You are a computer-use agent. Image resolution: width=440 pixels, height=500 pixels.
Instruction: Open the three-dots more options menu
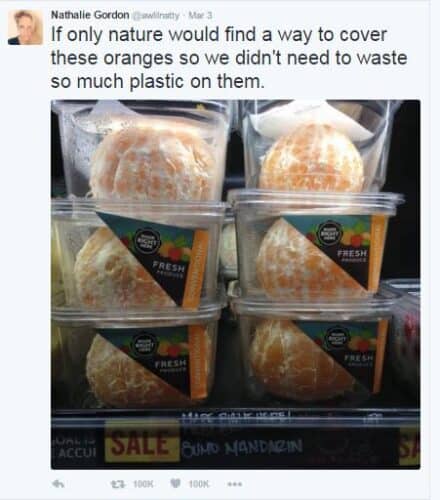coord(235,484)
